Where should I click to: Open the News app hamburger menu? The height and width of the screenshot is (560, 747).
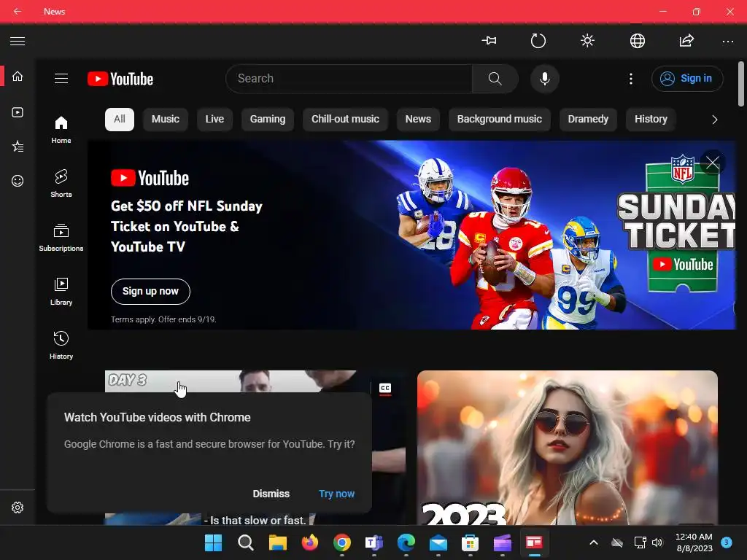(x=18, y=42)
